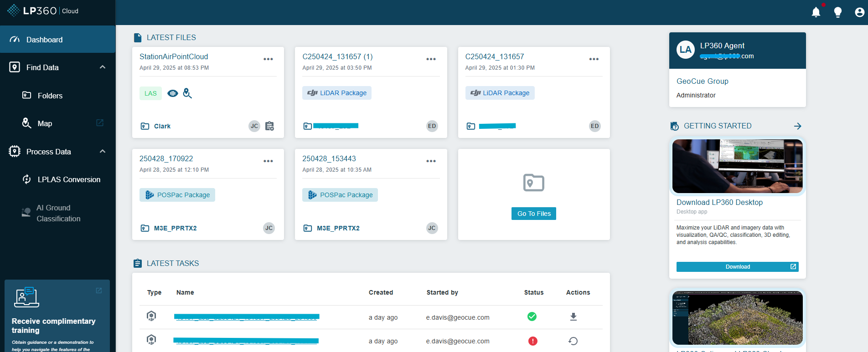Open M3E_PPRTX2 folder on 250428_153443 card
The height and width of the screenshot is (352, 868).
(338, 228)
